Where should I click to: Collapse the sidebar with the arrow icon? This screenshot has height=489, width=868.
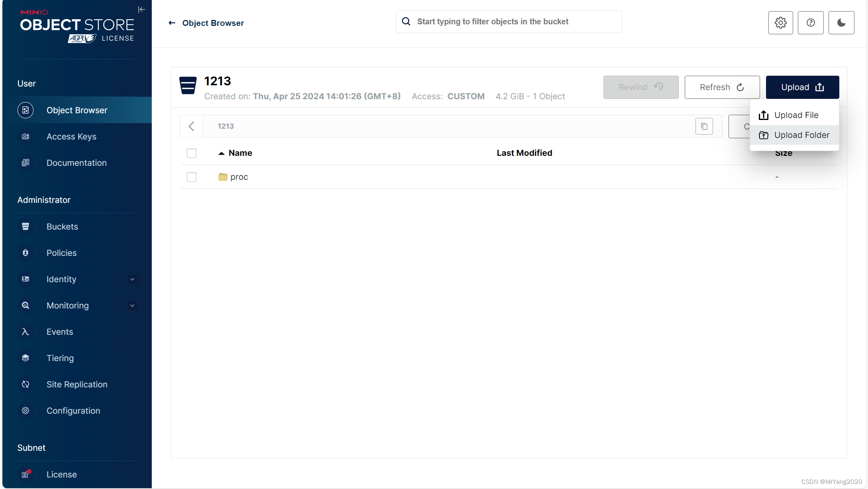pyautogui.click(x=141, y=10)
